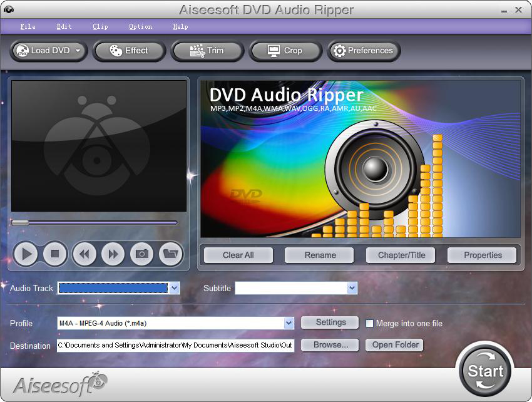Enable Merge into one file checkbox
Image resolution: width=532 pixels, height=402 pixels.
(x=370, y=324)
